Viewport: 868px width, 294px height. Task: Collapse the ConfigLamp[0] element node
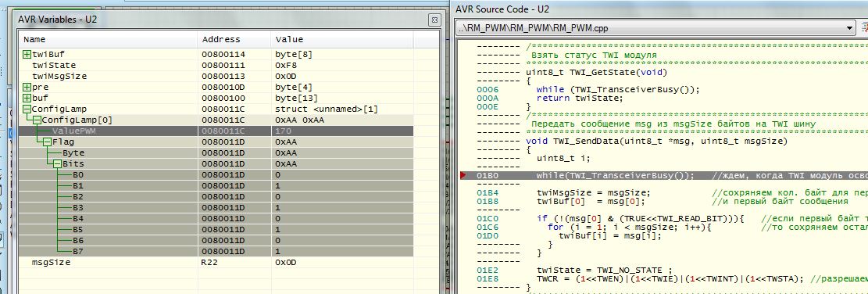coord(37,120)
